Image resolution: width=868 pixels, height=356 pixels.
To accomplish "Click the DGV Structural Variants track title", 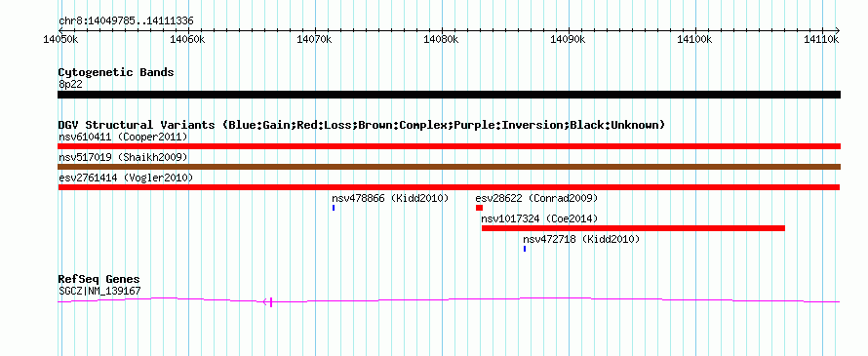I will 362,125.
